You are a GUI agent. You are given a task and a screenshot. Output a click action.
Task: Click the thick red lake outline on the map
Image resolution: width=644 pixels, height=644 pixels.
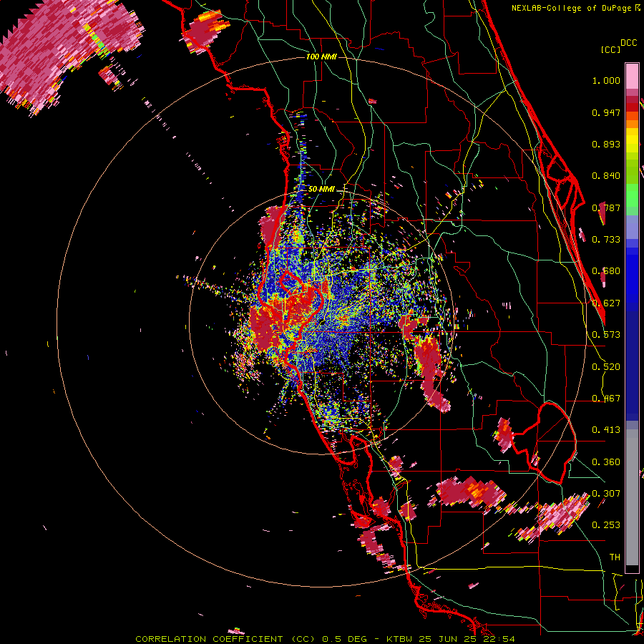pos(546,444)
